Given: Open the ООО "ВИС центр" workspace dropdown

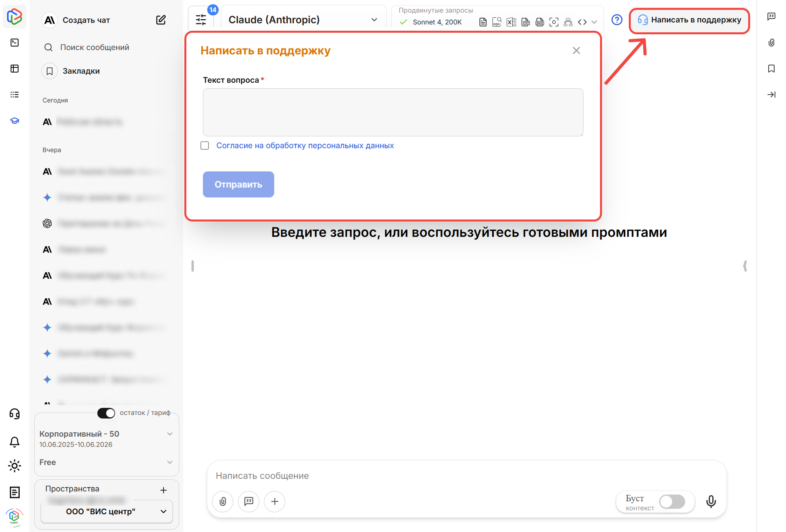Looking at the screenshot, I should point(107,512).
